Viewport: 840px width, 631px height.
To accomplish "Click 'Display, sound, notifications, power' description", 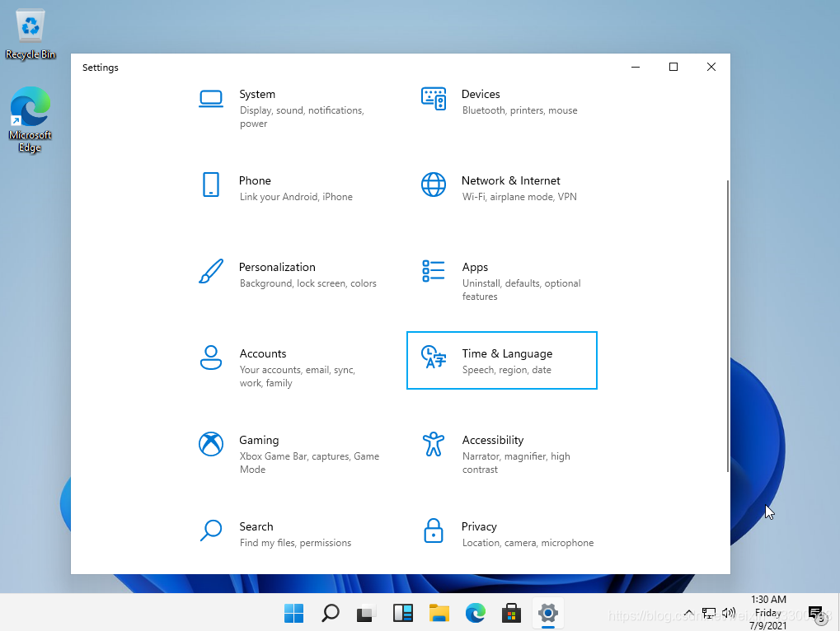I will (302, 117).
